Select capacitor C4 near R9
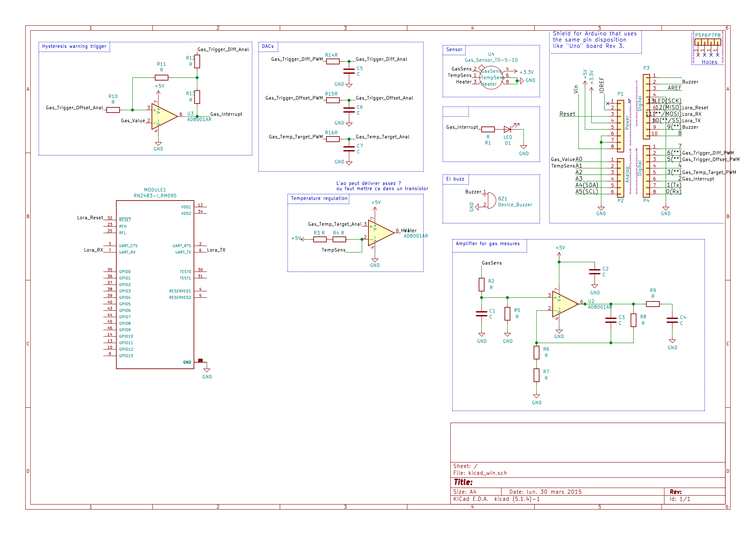This screenshot has width=756, height=535. pos(672,320)
